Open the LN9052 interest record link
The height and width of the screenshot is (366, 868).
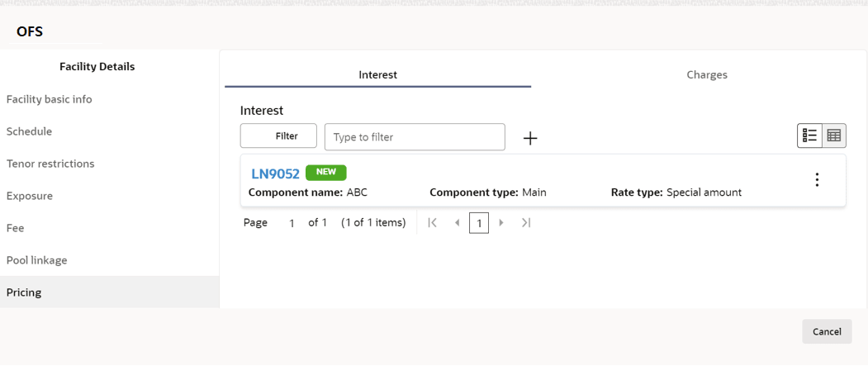tap(275, 173)
